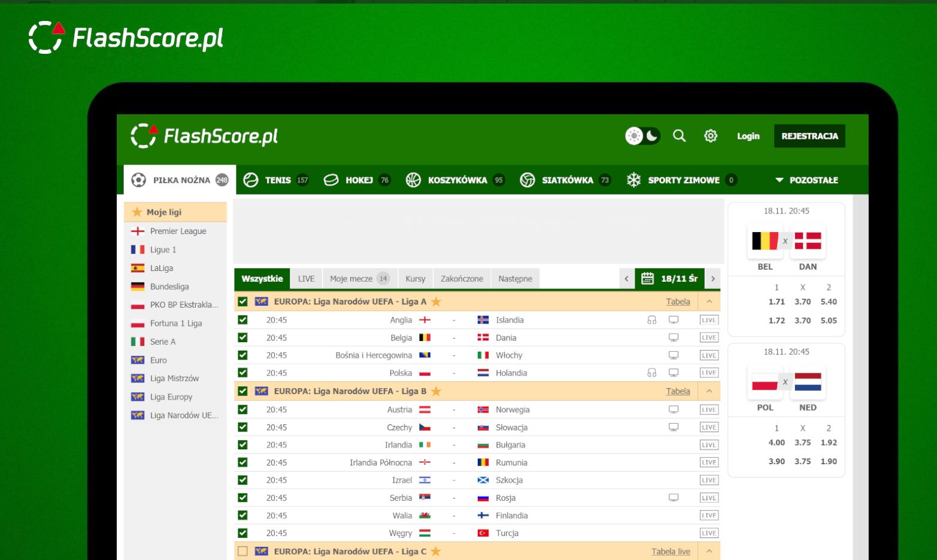Select the KOSZYKÓWKA sport tab
The width and height of the screenshot is (937, 560).
[455, 179]
